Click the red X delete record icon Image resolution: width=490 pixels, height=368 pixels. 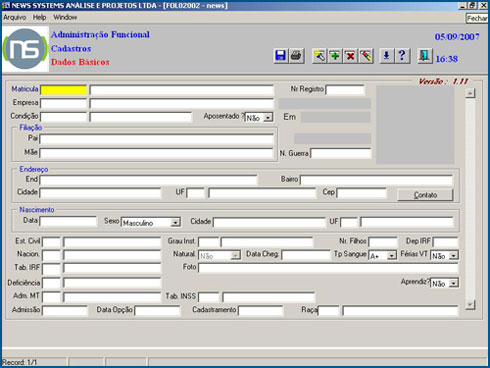(x=350, y=55)
